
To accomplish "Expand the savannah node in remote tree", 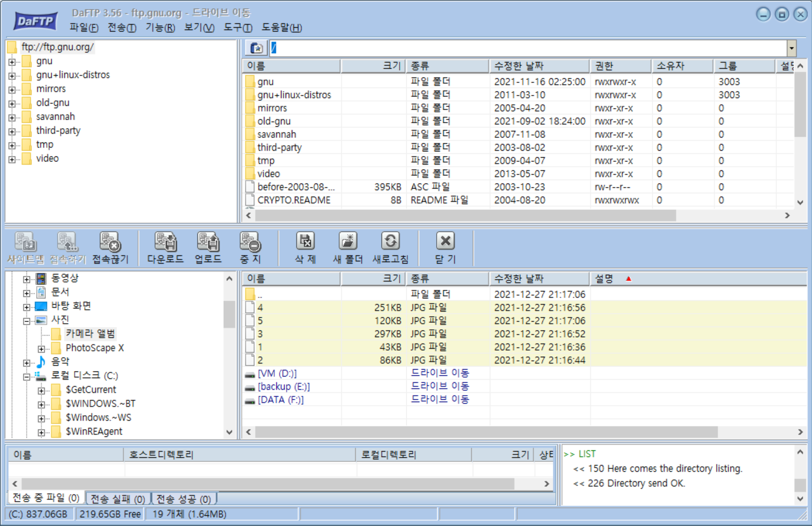I will point(12,118).
